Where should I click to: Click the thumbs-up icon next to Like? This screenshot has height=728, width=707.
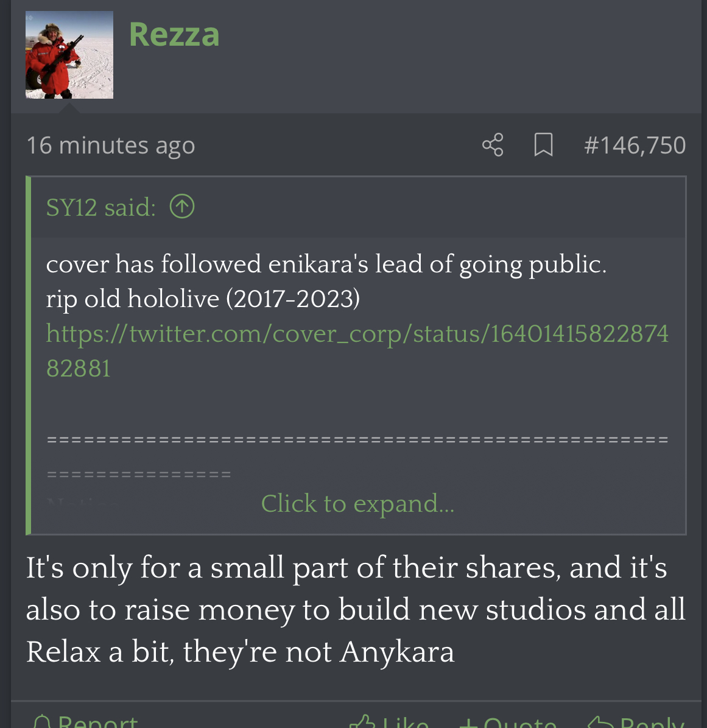coord(362,721)
